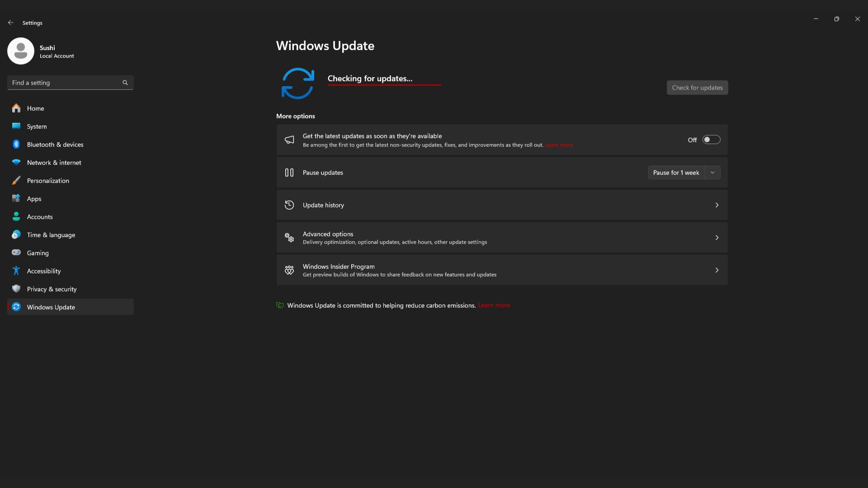Open Learn more link about carbon emissions
Viewport: 868px width, 488px height.
click(x=494, y=305)
